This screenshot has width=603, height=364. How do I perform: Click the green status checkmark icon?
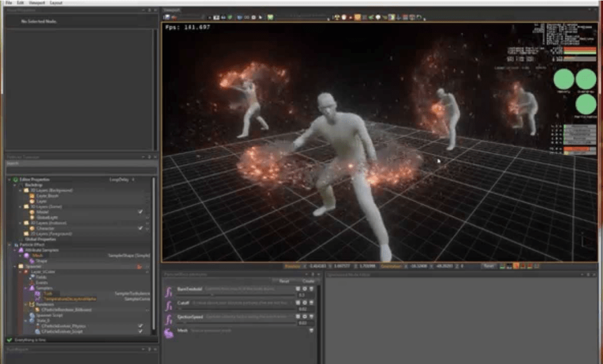pyautogui.click(x=9, y=340)
